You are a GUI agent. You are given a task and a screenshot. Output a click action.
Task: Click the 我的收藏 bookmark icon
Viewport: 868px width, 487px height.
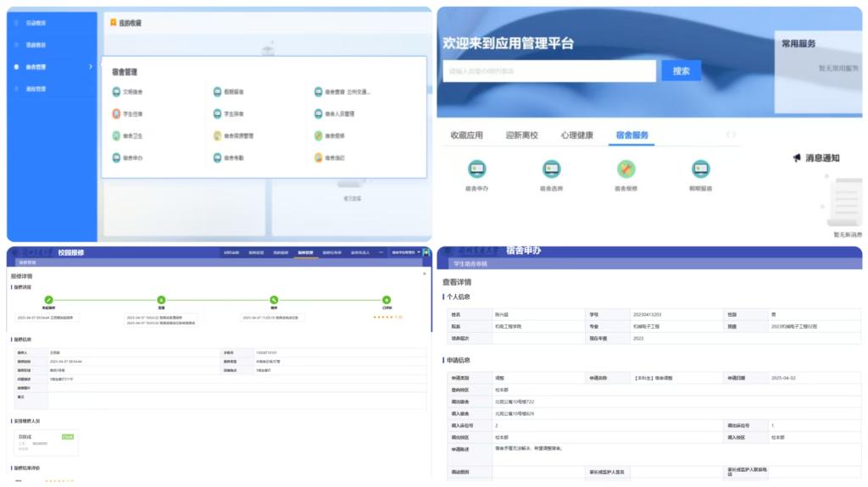coord(113,23)
